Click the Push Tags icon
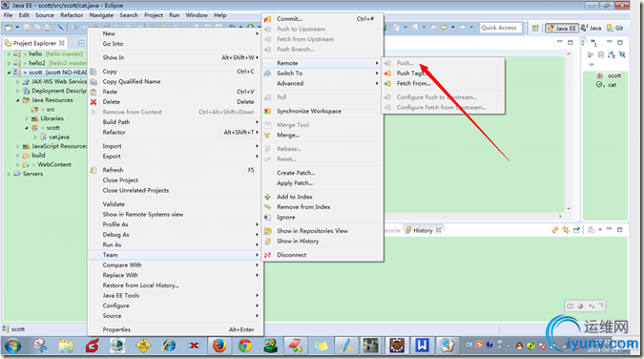The width and height of the screenshot is (644, 359). coord(387,74)
